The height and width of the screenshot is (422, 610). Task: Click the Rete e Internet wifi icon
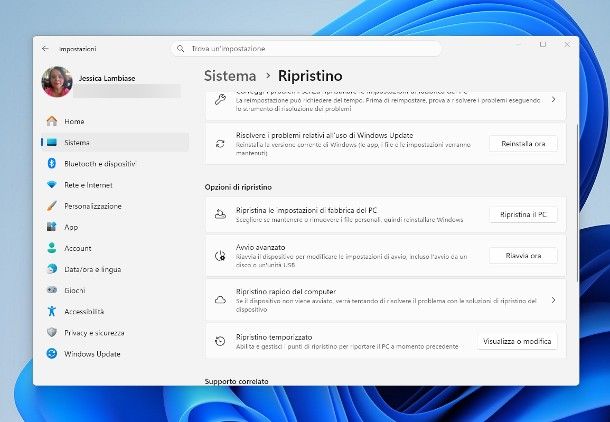pos(52,185)
